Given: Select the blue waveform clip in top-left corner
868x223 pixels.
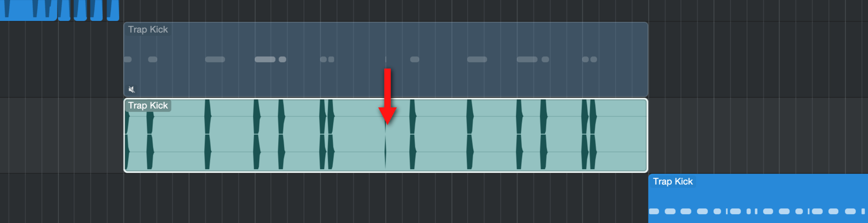Looking at the screenshot, I should (x=60, y=10).
